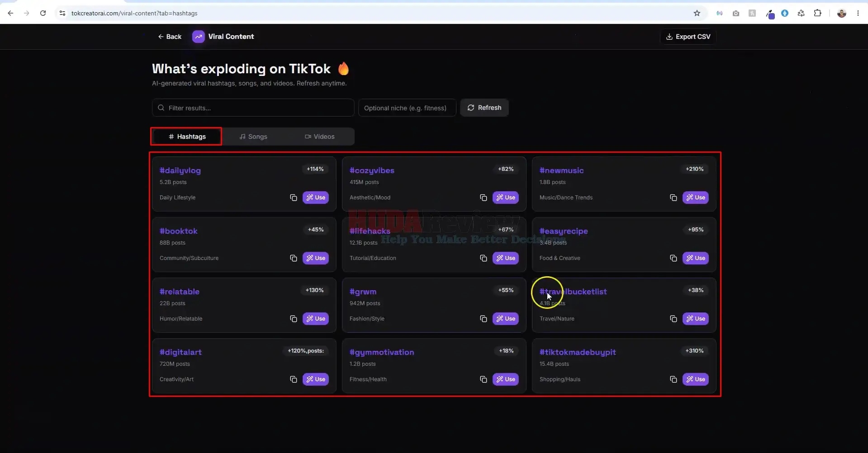The height and width of the screenshot is (453, 868).
Task: Use the #lifehacks hashtag
Action: tap(506, 258)
